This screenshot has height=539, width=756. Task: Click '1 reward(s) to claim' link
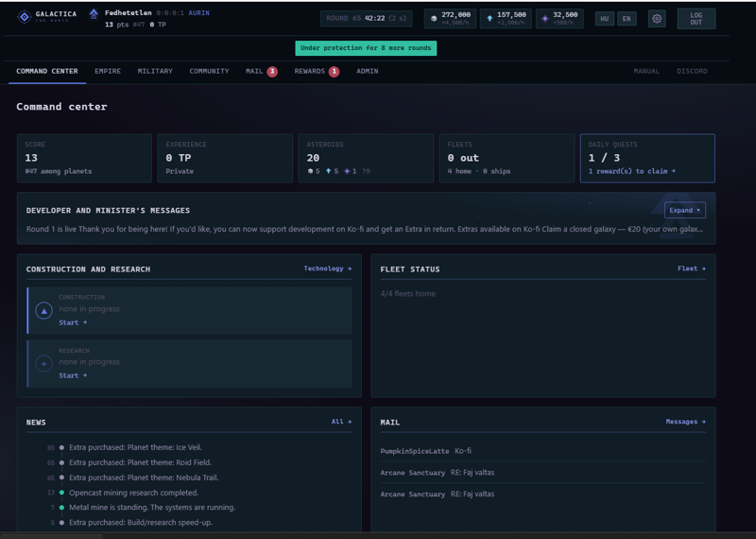click(x=631, y=171)
